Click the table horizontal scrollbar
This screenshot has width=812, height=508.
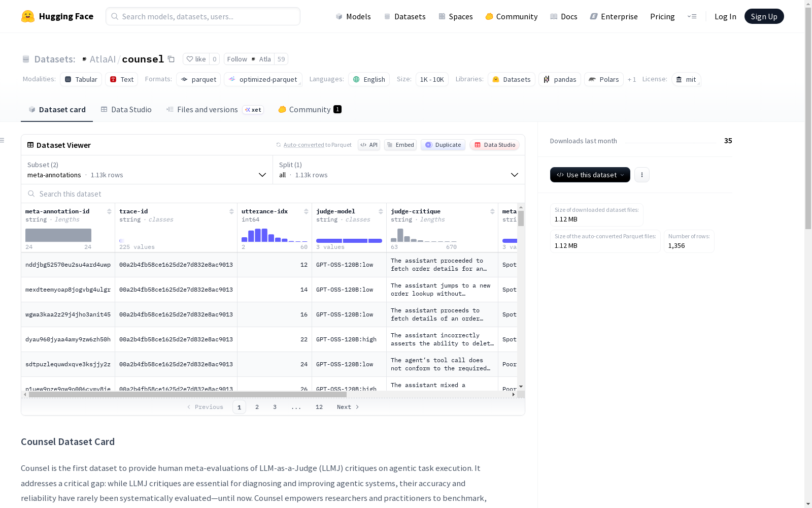188,394
